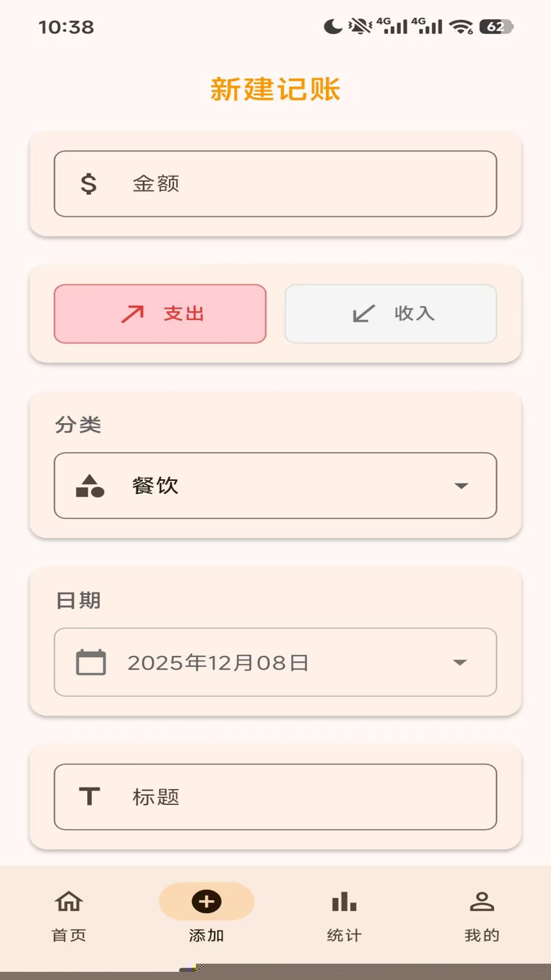Tap the profile person icon
The height and width of the screenshot is (980, 551).
pyautogui.click(x=482, y=901)
